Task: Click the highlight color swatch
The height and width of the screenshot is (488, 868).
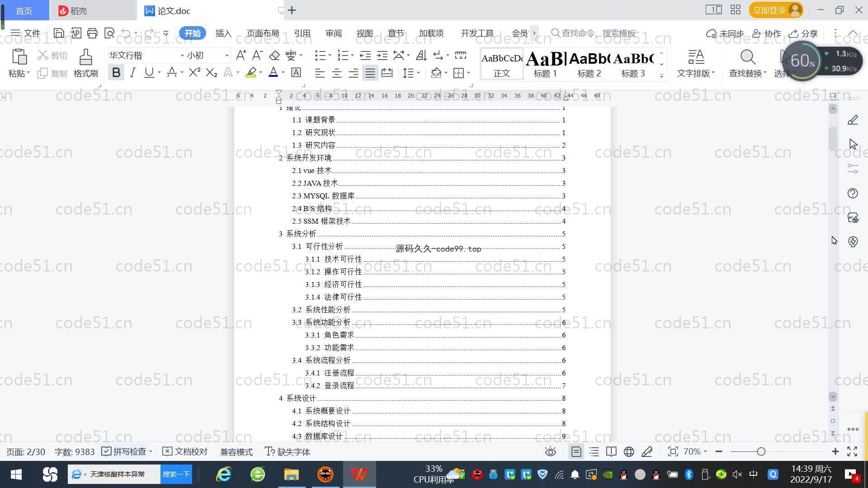Action: 251,73
